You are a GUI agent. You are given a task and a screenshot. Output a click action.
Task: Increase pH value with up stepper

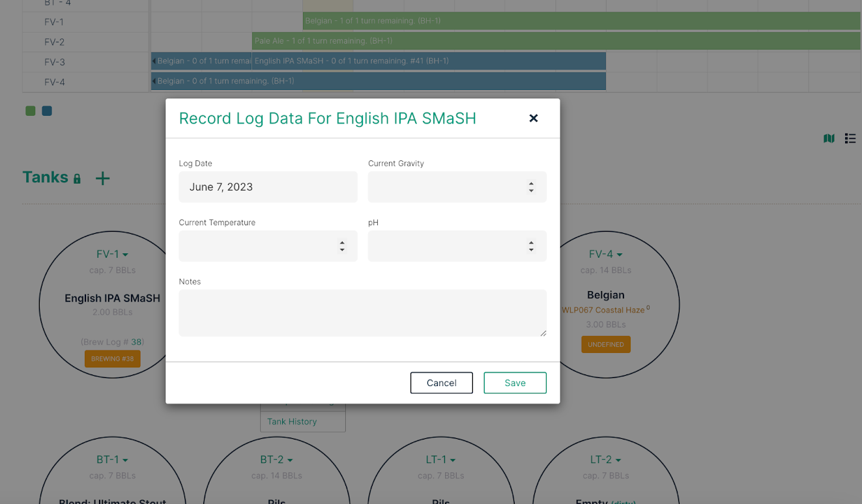coord(531,243)
